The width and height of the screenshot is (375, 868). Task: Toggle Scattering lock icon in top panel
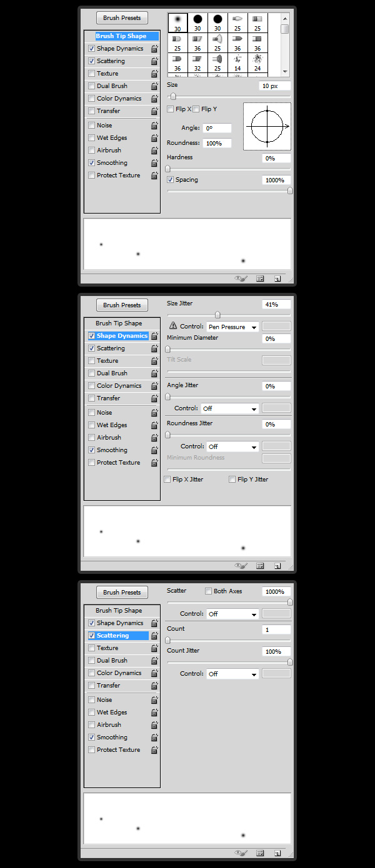click(x=154, y=61)
